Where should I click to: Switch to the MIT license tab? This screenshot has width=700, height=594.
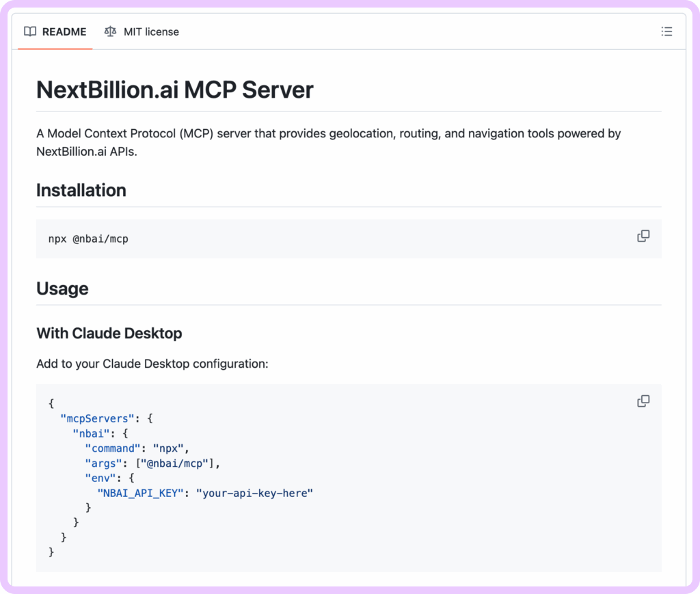point(142,31)
